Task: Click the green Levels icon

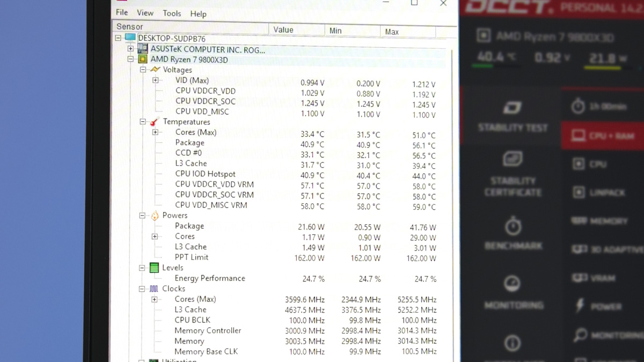Action: 154,268
